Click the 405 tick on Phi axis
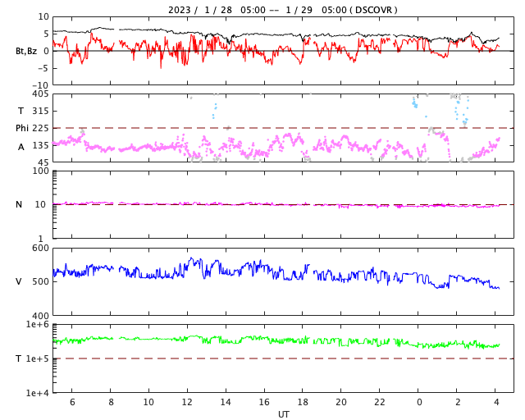The height and width of the screenshot is (420, 525). pos(40,94)
